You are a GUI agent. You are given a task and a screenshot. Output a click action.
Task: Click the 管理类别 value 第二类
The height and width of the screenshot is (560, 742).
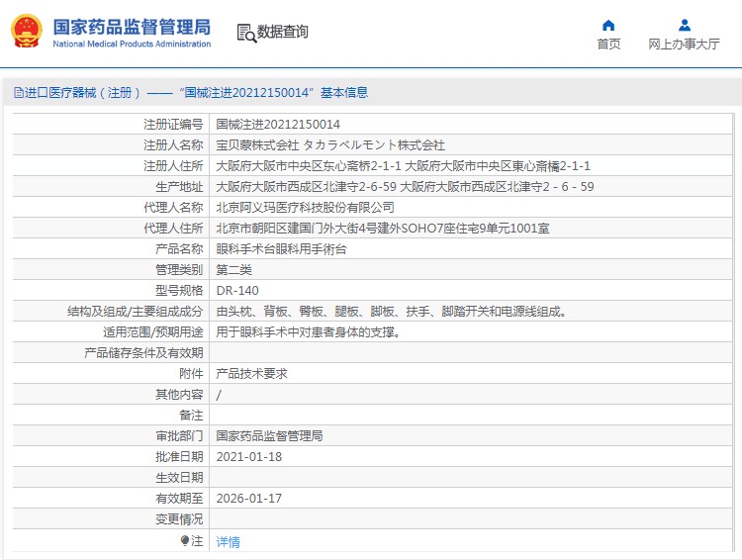coord(234,270)
